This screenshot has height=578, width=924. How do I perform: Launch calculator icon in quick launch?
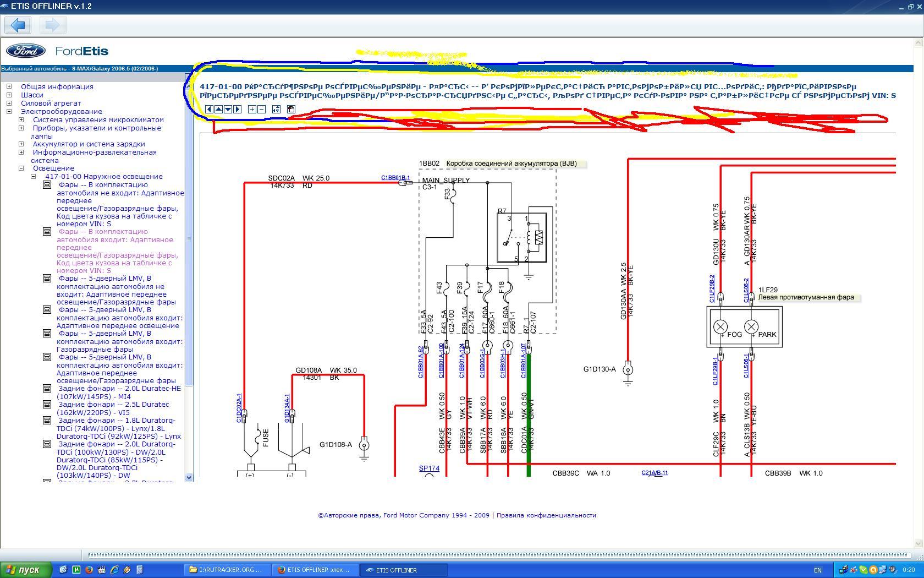pos(140,570)
